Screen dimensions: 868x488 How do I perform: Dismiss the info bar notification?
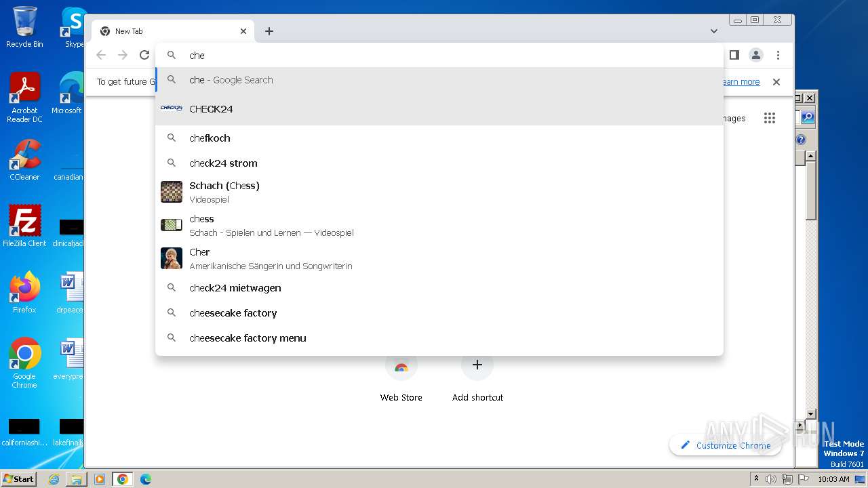click(776, 82)
